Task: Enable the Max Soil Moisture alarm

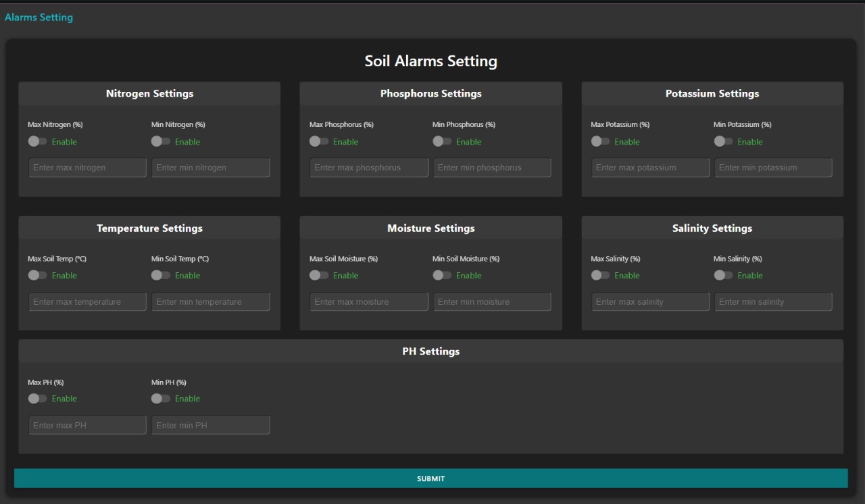Action: click(319, 275)
